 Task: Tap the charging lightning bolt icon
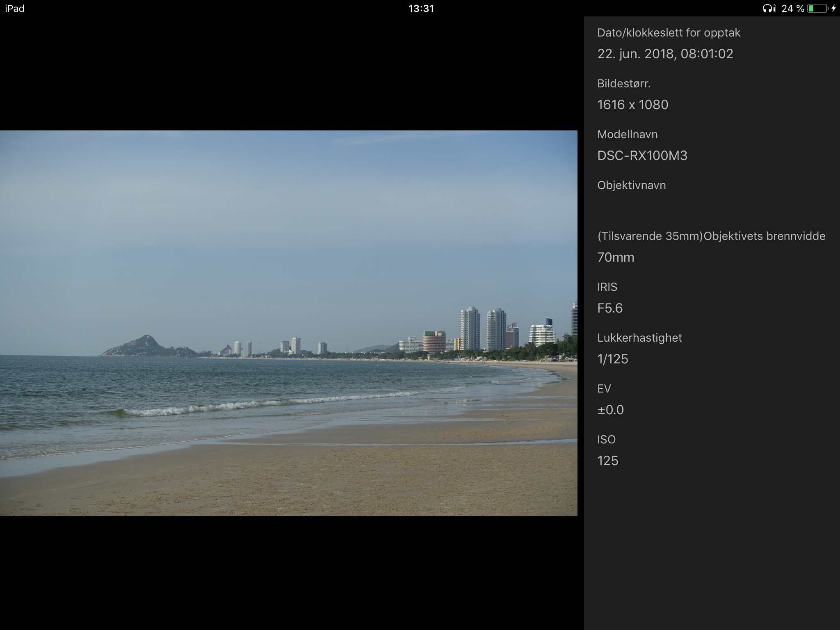pos(833,9)
